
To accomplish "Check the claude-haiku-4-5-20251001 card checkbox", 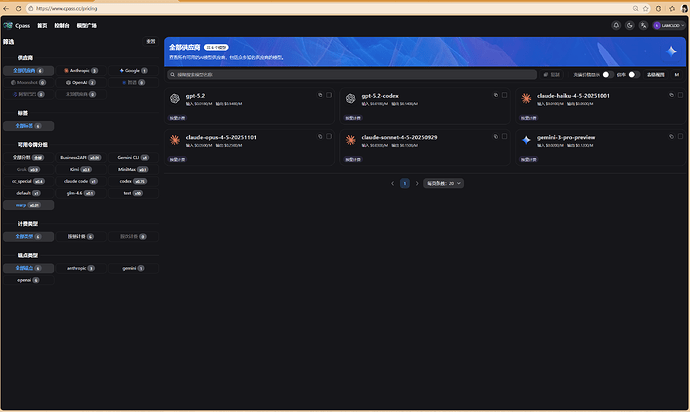I will pos(680,95).
